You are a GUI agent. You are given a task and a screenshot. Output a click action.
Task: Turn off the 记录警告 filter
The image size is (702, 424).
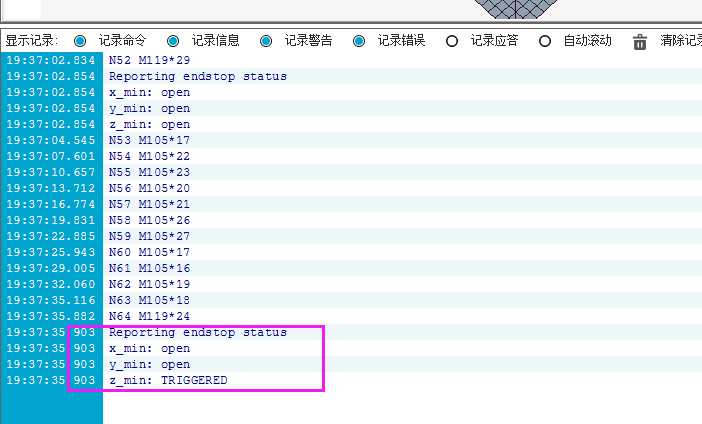266,41
